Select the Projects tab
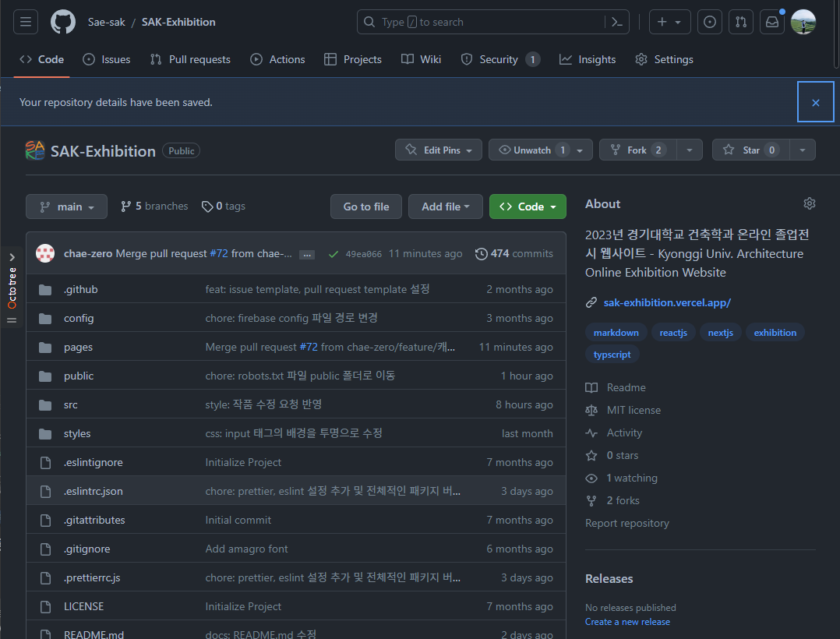 (x=353, y=59)
